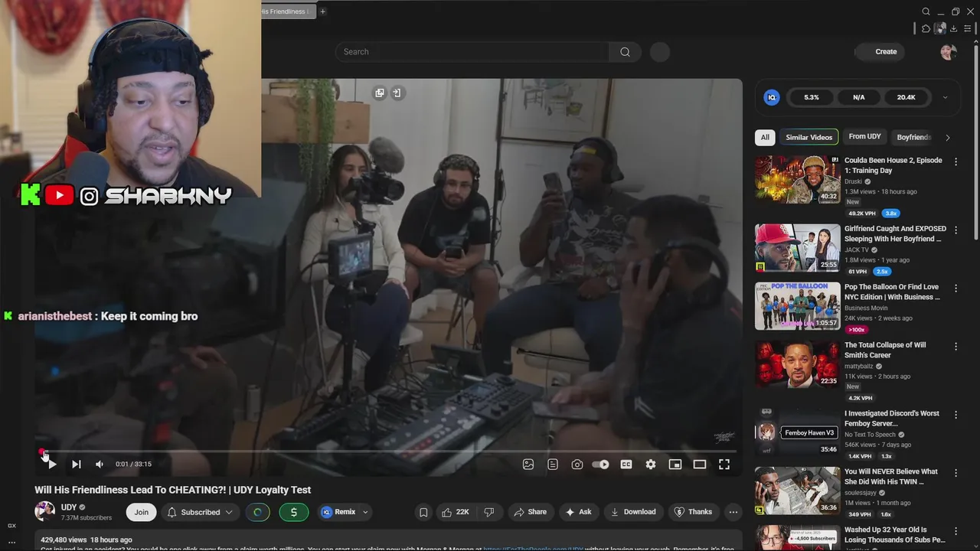
Task: Skip to next video in player
Action: pos(76,465)
